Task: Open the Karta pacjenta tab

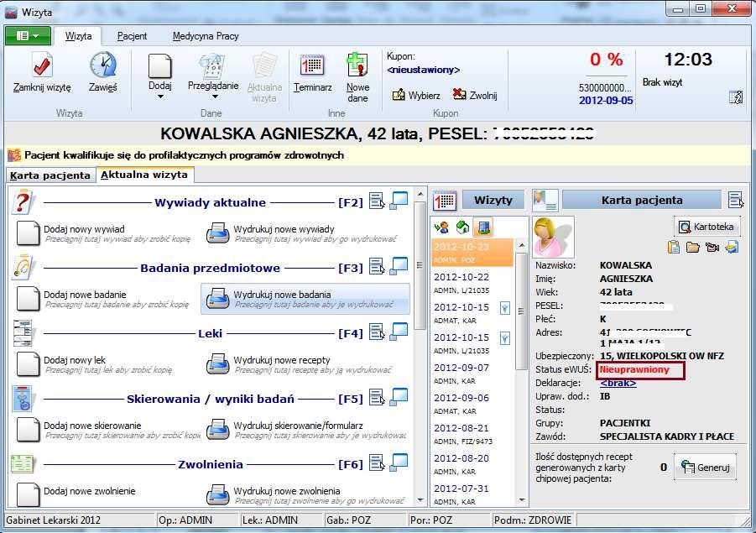Action: [x=50, y=175]
